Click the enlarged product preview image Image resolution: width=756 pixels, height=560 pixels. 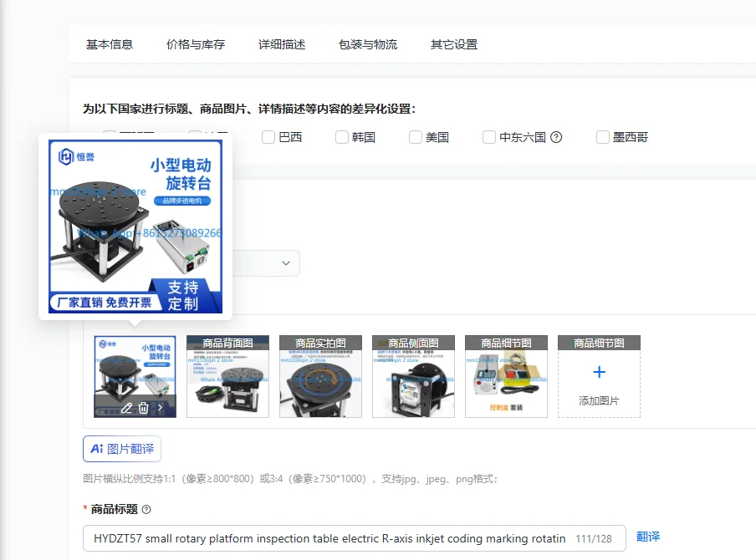135,227
